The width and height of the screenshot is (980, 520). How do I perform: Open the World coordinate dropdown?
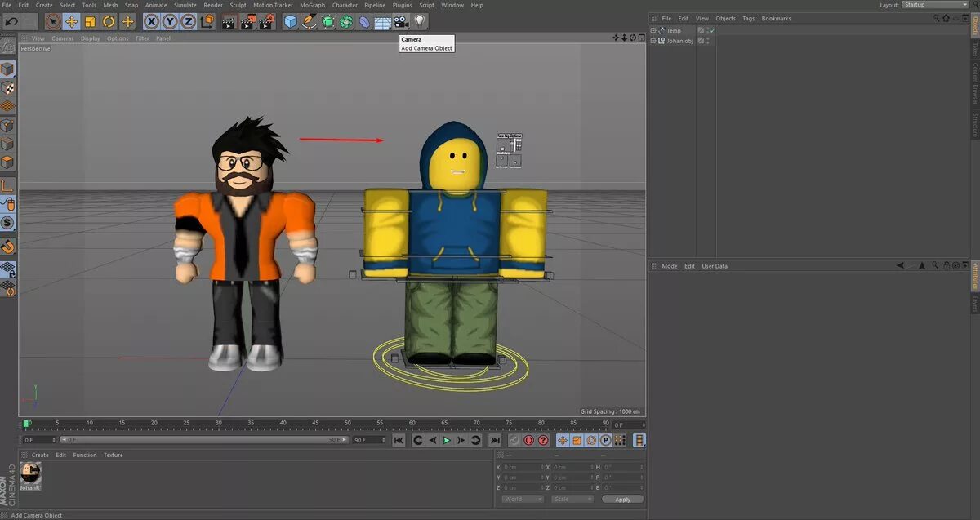click(x=523, y=499)
